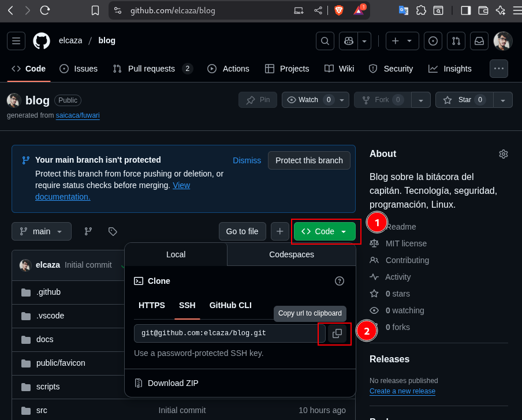
Task: Copy SSH url to clipboard
Action: (337, 333)
